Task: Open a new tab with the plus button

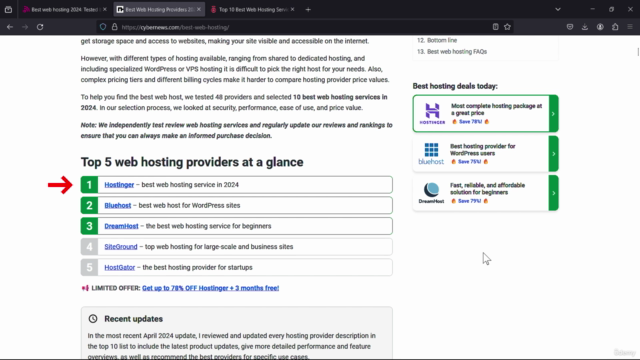Action: (x=308, y=9)
